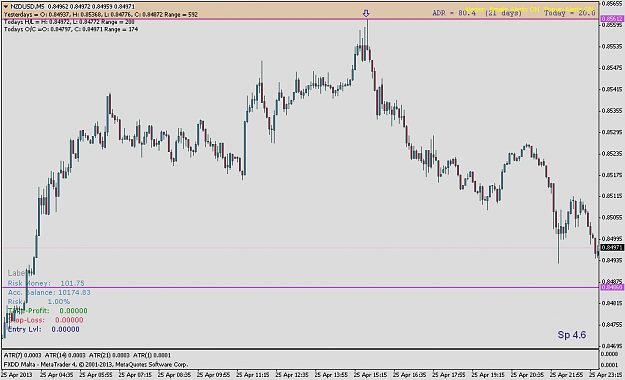Click the yellow Alerter email alerts status text
This screenshot has height=380, width=625.
coord(529,9)
